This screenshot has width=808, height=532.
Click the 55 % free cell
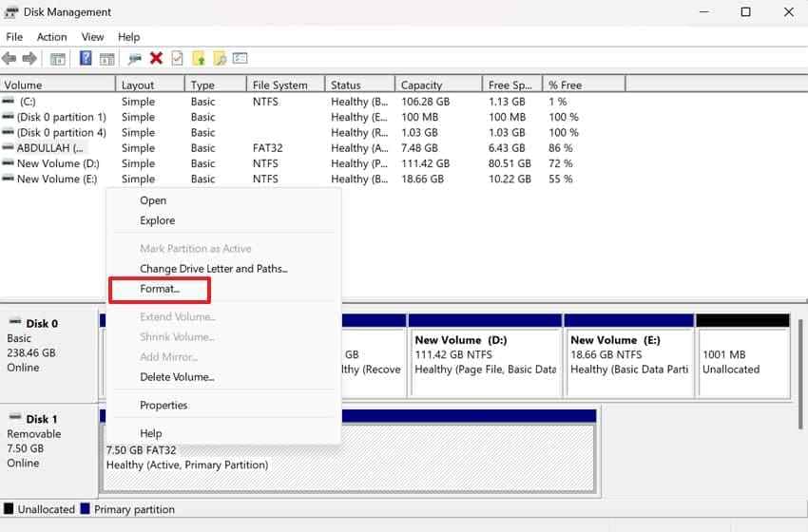pos(560,179)
